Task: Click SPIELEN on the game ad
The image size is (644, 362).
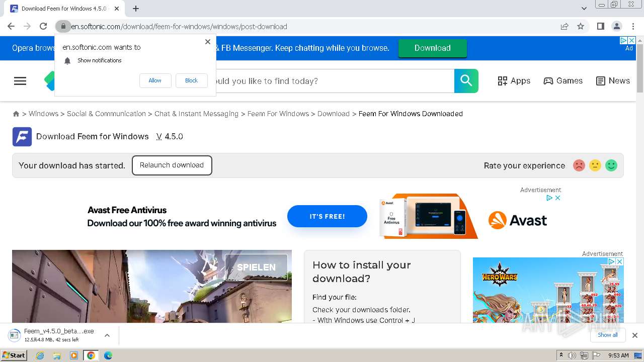Action: click(x=256, y=267)
